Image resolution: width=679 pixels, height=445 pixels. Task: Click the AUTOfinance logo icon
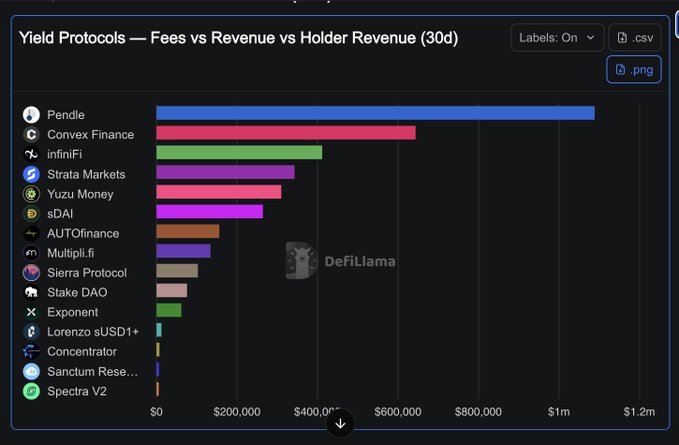click(x=31, y=233)
